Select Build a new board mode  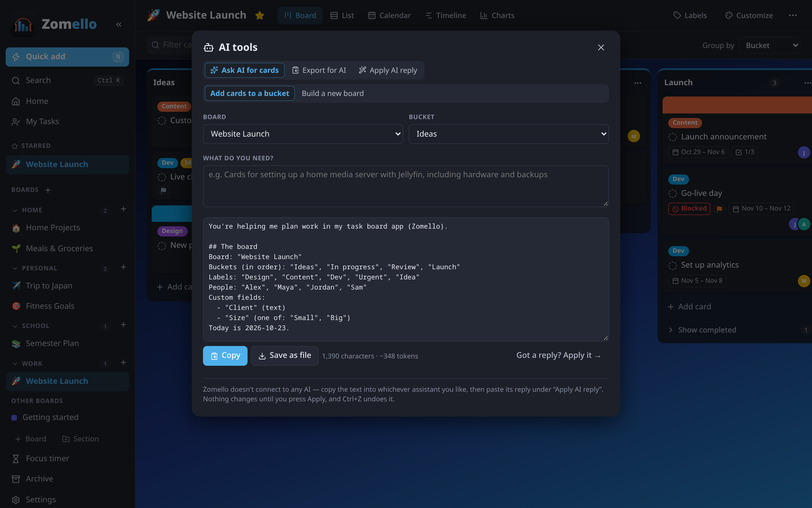(x=333, y=93)
